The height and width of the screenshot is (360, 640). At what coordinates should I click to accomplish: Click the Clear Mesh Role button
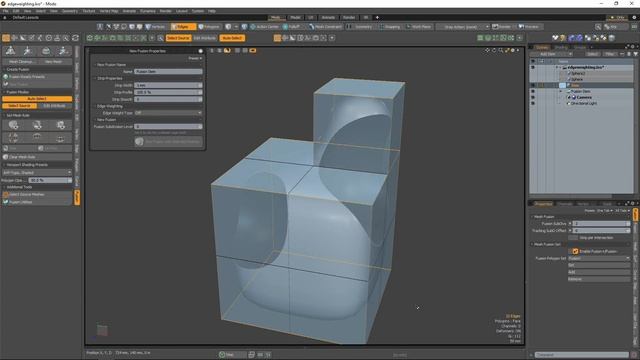[x=37, y=157]
